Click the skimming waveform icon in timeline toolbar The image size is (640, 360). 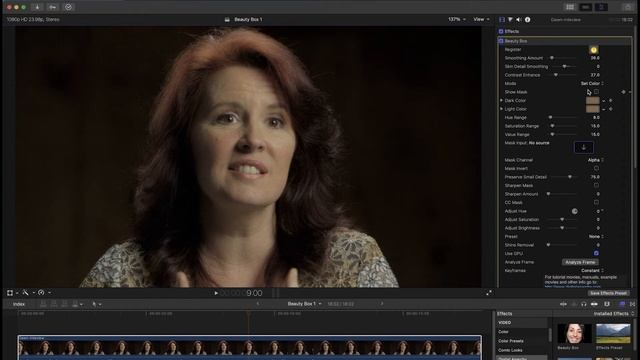[x=563, y=304]
